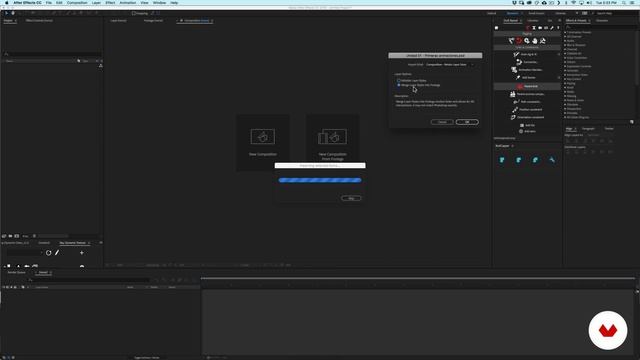
Task: Open the Animation menu
Action: [127, 3]
